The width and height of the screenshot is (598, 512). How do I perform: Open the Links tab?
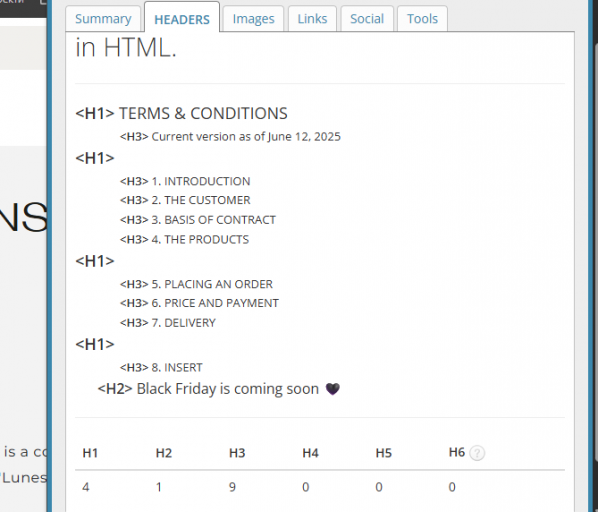click(312, 19)
